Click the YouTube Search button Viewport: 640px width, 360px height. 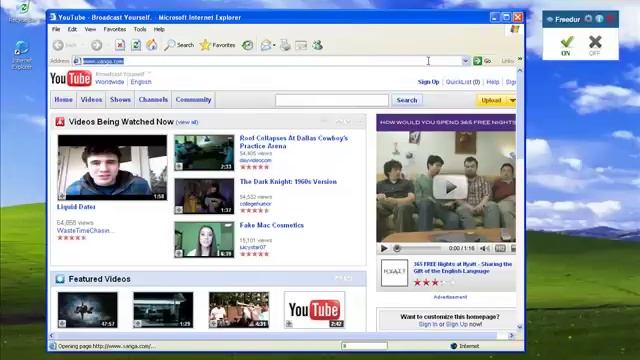pos(407,100)
